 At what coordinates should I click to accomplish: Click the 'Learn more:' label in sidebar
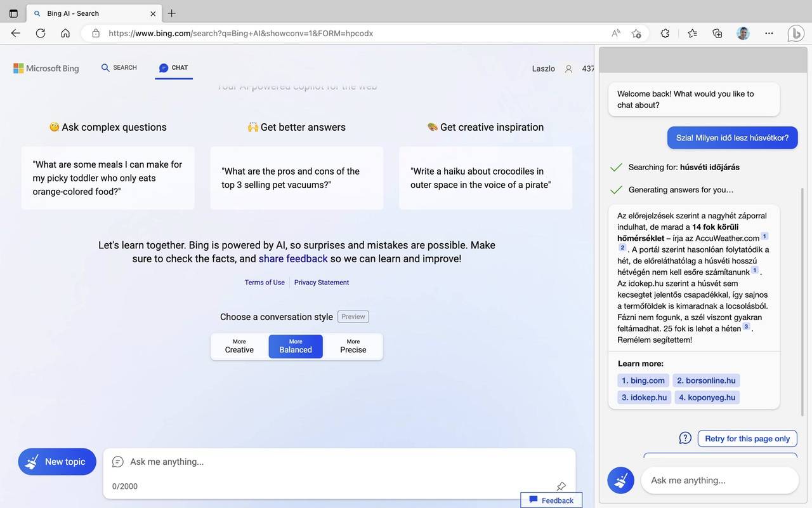pos(641,364)
